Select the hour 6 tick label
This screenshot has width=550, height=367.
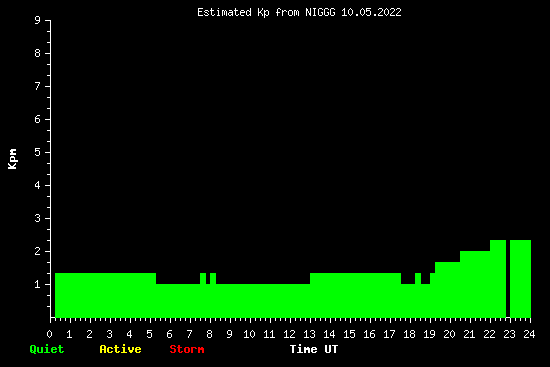pyautogui.click(x=169, y=334)
